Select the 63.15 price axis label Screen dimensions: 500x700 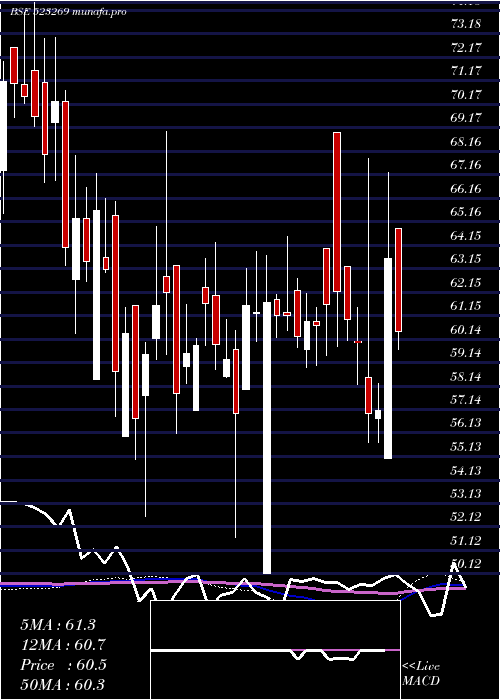click(466, 259)
